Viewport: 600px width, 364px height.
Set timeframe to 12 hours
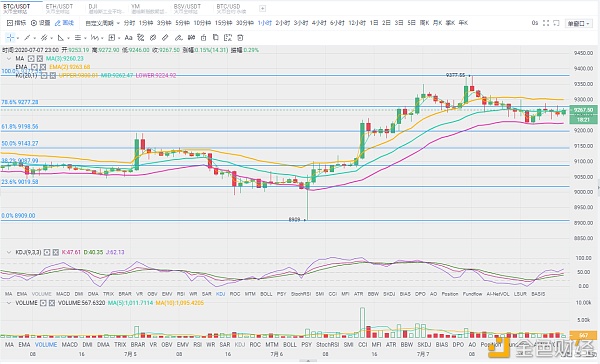coord(357,23)
